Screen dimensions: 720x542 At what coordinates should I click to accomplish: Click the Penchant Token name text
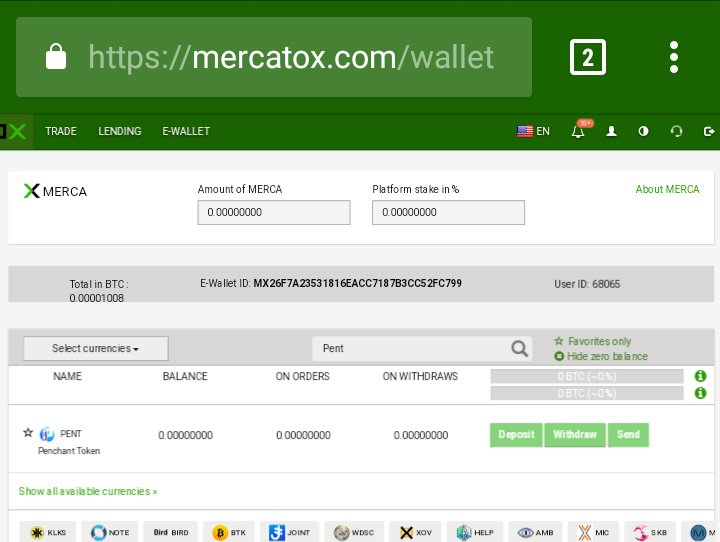coord(69,451)
